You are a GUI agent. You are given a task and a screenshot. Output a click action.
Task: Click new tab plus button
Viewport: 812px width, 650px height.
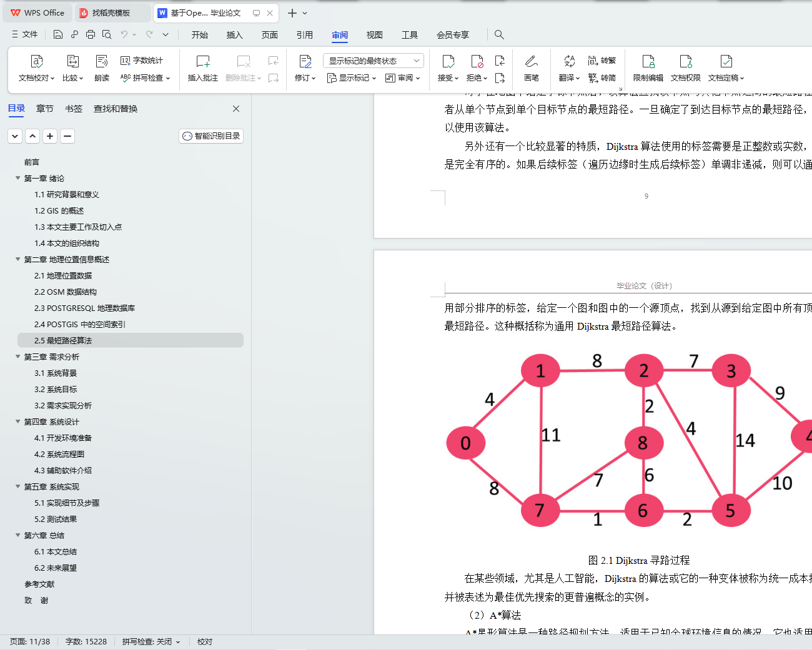click(x=292, y=13)
